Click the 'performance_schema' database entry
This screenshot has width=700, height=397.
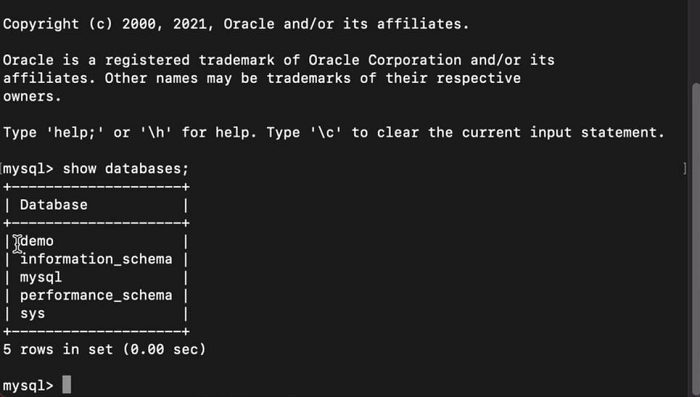96,295
